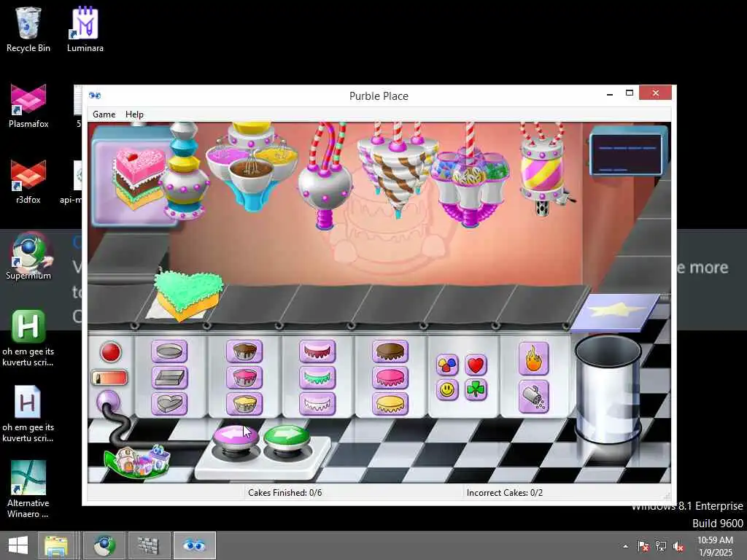Screen dimensions: 747x560
Task: Click 'Cakes Finished: 0/6' status text
Action: [x=285, y=492]
